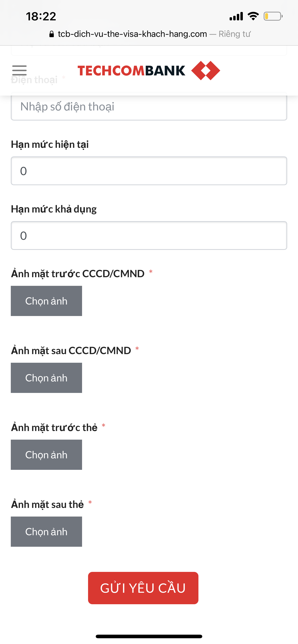Select Chọn ảnh for Ảnh mặt trước thẻ
The height and width of the screenshot is (644, 298).
[x=46, y=455]
